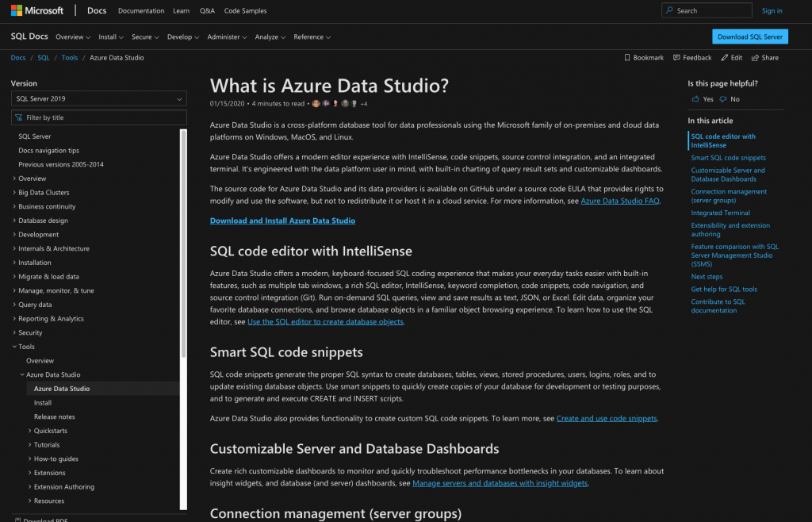Open Q&A in top nav
Viewport: 812px width, 522px height.
click(207, 10)
